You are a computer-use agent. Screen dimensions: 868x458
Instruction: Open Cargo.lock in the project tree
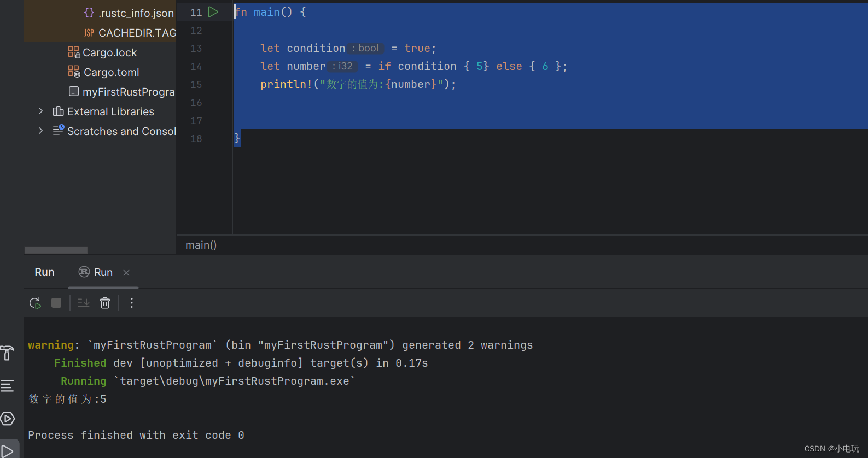pos(109,52)
